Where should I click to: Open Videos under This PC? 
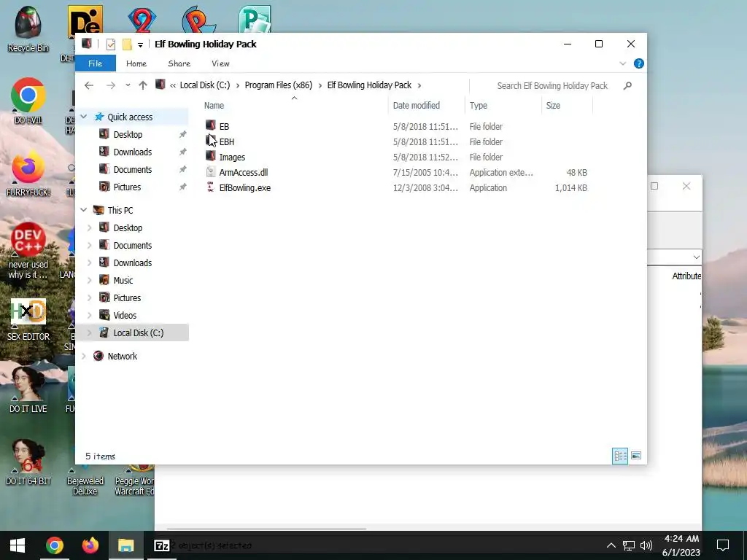point(125,315)
